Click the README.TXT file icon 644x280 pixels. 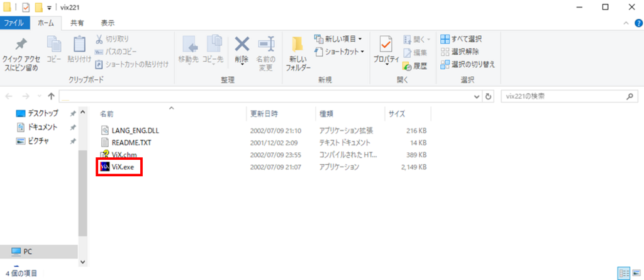coord(105,142)
